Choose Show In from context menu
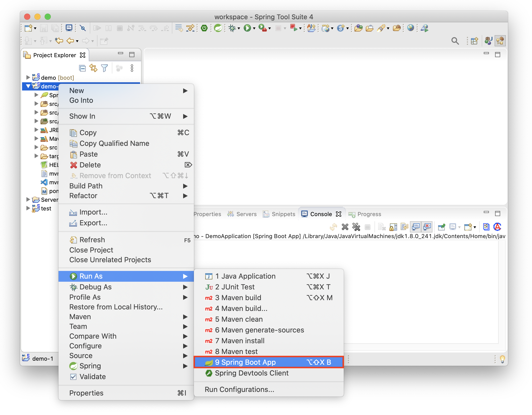The image size is (532, 415). click(x=126, y=116)
